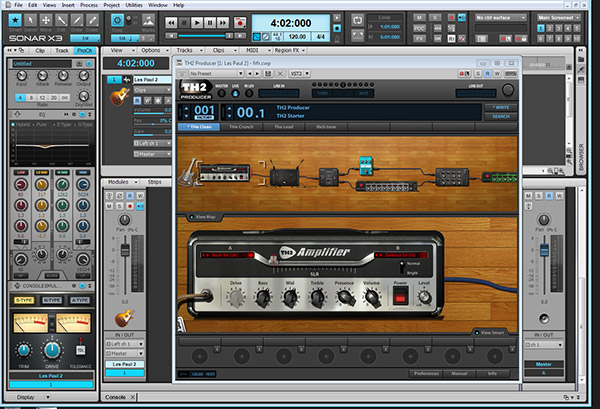The height and width of the screenshot is (409, 600).
Task: Select the Edit tool
Action: (x=61, y=20)
